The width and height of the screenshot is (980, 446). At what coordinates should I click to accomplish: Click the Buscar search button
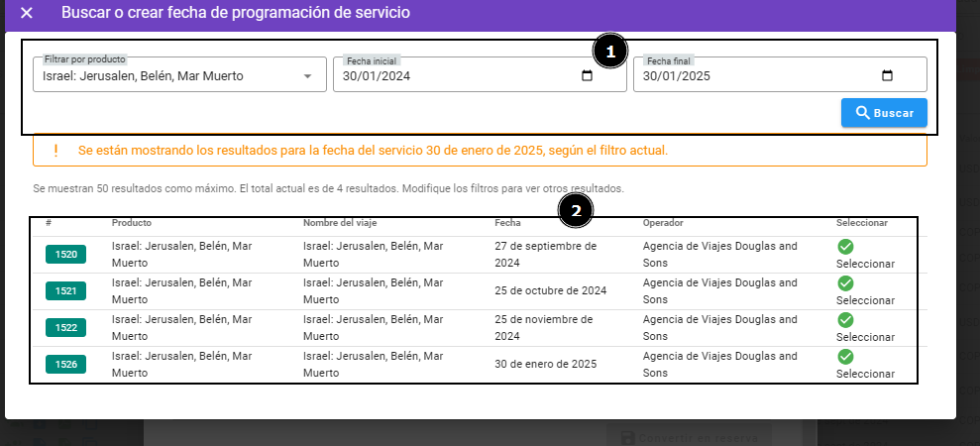884,113
